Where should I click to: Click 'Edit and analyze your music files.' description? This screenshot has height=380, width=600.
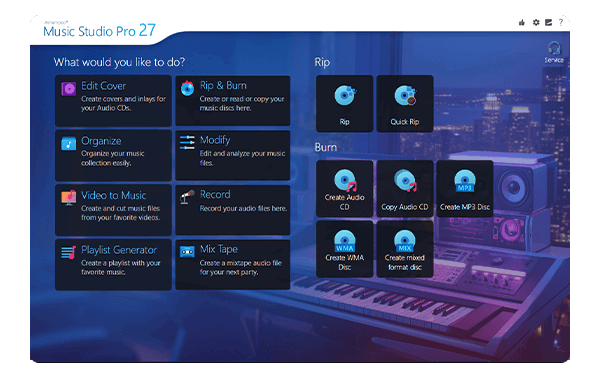click(x=242, y=158)
